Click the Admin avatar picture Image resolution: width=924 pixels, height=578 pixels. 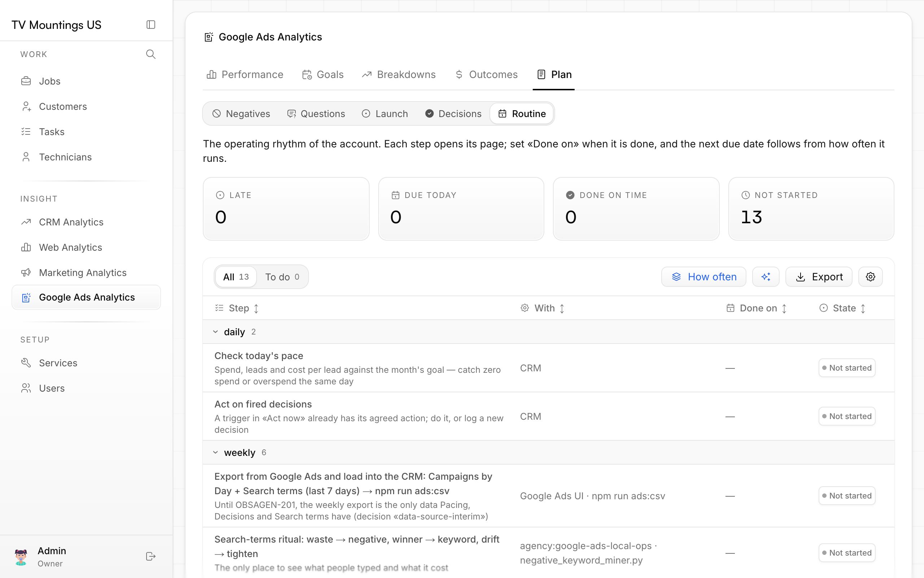click(x=21, y=557)
